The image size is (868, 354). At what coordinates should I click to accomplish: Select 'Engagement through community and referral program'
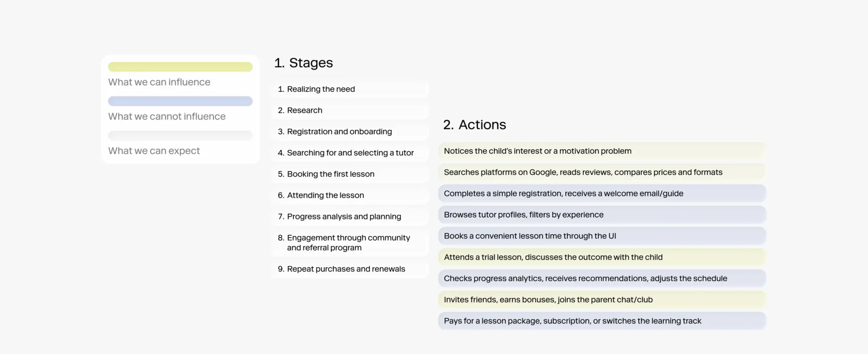click(348, 243)
